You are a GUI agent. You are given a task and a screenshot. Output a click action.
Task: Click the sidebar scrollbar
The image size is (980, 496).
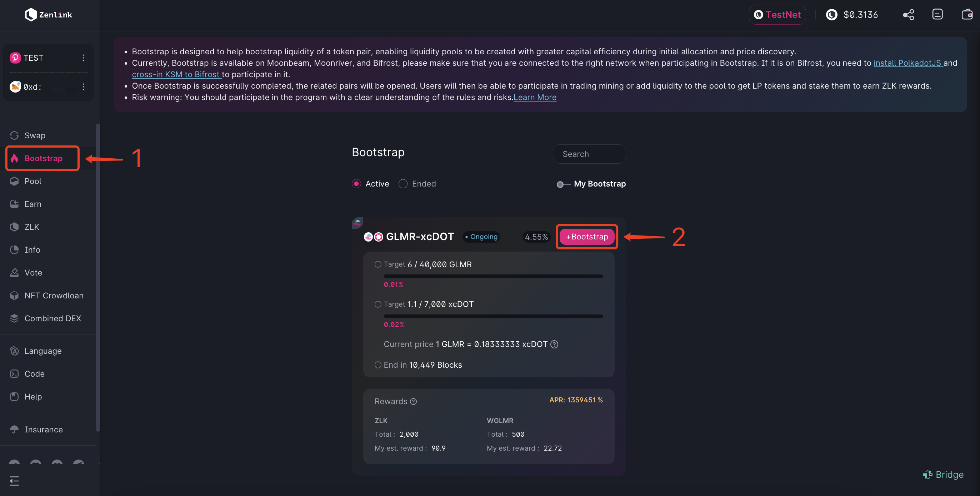coord(98,278)
